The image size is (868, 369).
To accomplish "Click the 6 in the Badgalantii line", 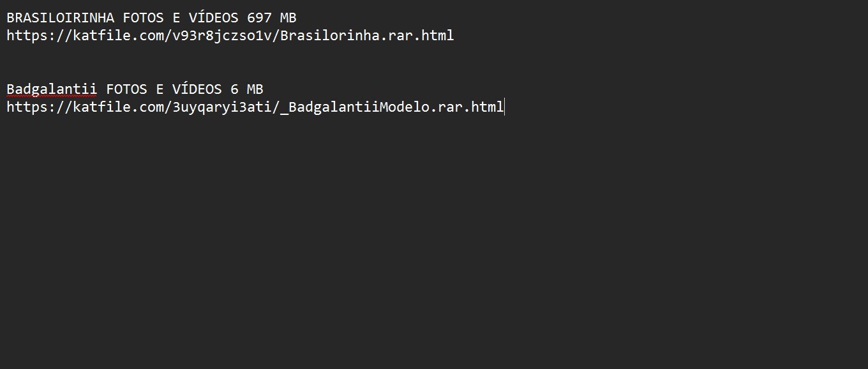I will (234, 89).
